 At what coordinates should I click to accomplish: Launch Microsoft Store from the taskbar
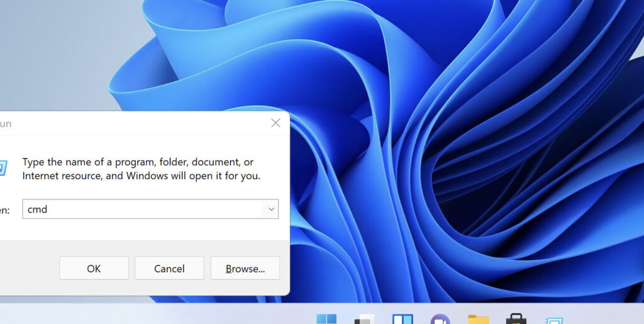click(516, 319)
